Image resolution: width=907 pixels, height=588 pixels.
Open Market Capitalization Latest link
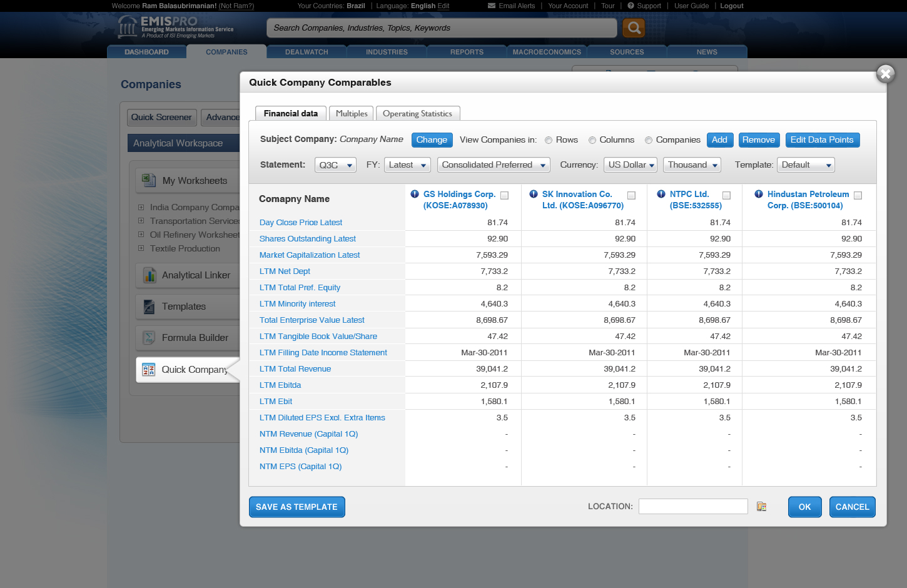click(x=310, y=255)
